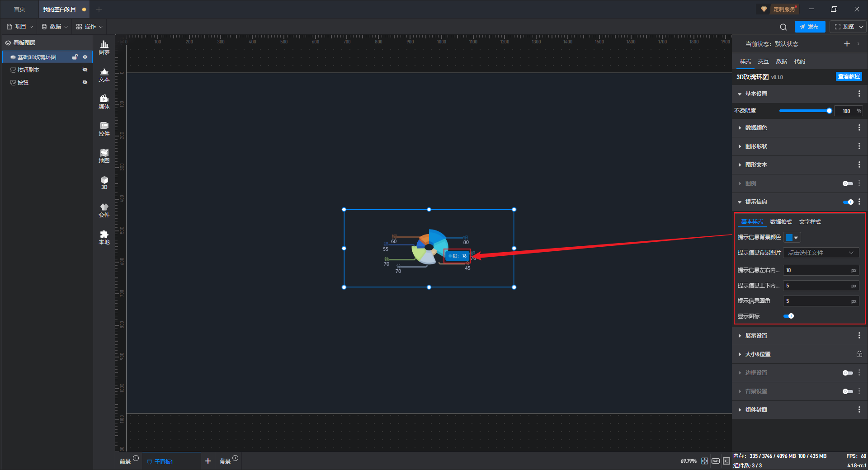Open more options for 图形文本 section
868x470 pixels.
[859, 164]
